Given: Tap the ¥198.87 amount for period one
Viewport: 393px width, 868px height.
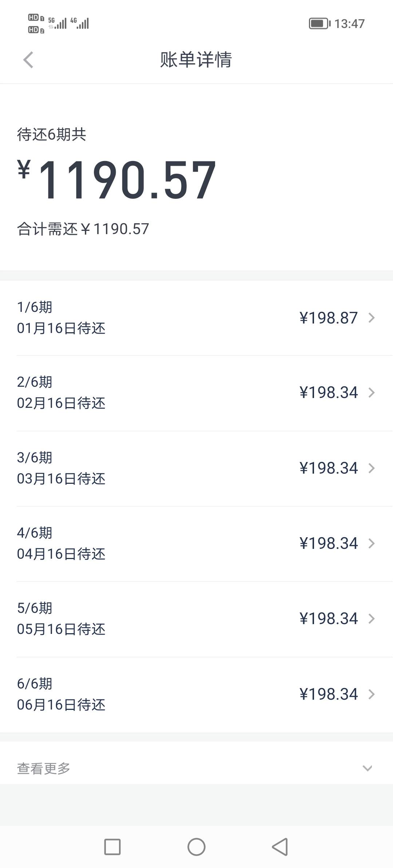Looking at the screenshot, I should tap(329, 318).
